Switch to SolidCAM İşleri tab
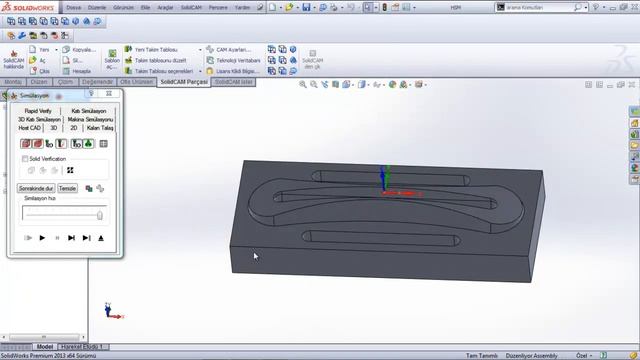This screenshot has width=640, height=360. coord(234,82)
